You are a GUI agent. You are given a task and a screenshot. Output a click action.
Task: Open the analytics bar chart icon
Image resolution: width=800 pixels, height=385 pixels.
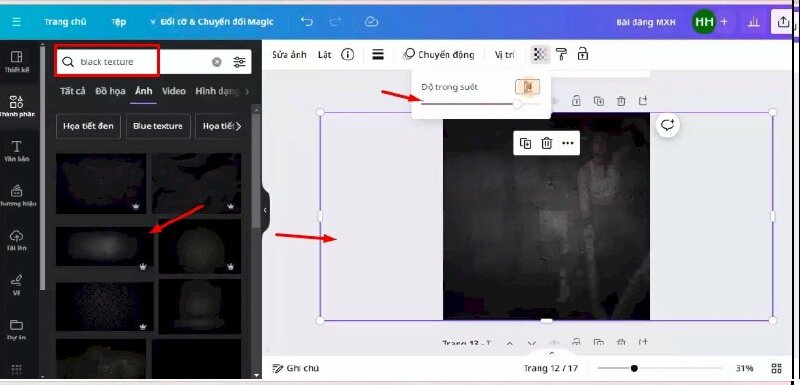[754, 22]
